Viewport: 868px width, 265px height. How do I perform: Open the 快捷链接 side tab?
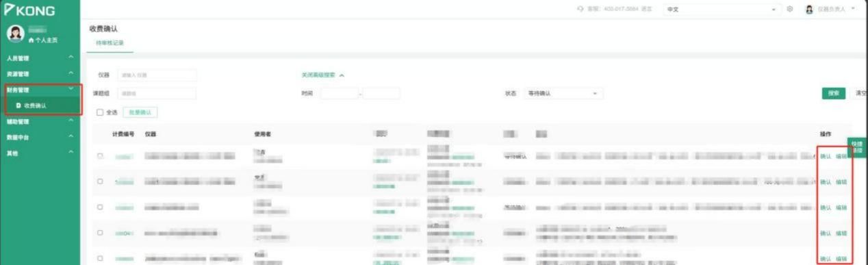pos(857,147)
